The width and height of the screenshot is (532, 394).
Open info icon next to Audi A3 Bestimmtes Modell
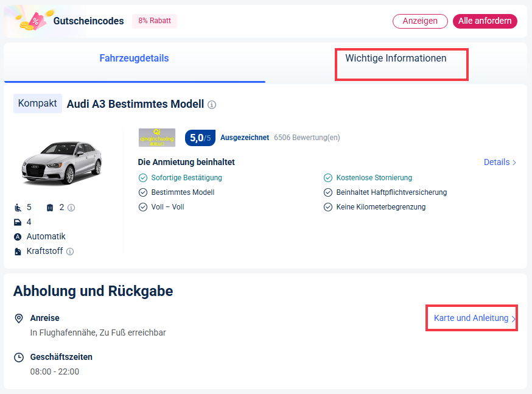(x=212, y=105)
